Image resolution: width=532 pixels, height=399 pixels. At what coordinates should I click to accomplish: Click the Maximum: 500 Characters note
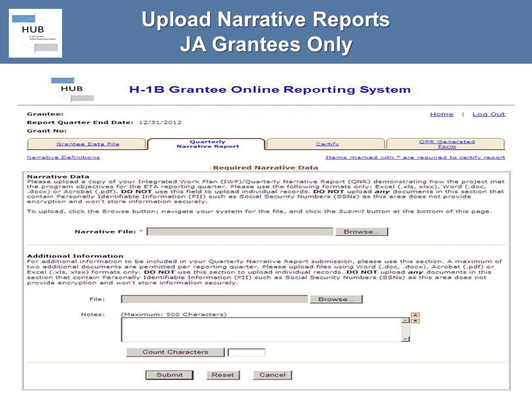click(173, 315)
